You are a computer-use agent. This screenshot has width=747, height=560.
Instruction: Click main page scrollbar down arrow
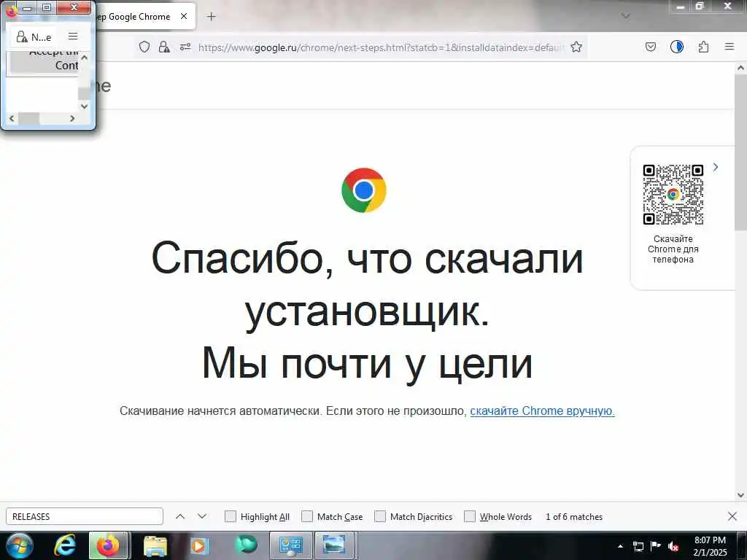[740, 495]
